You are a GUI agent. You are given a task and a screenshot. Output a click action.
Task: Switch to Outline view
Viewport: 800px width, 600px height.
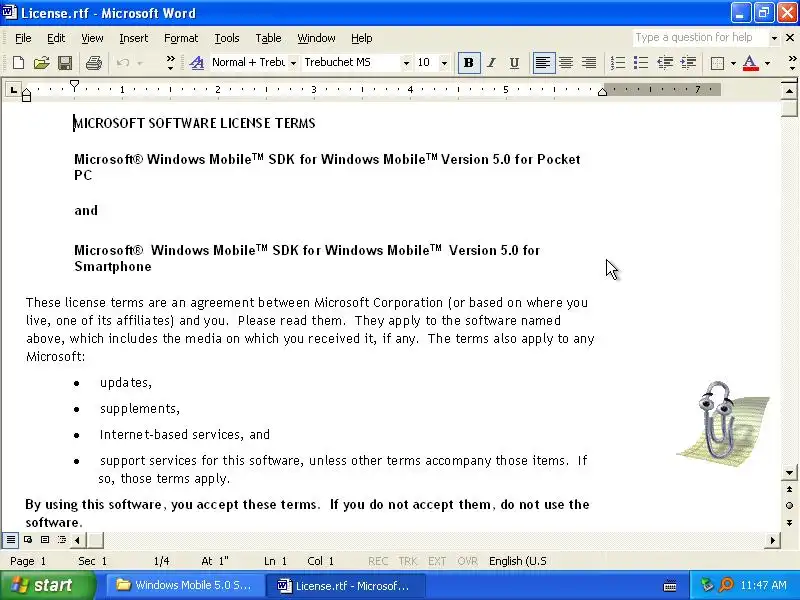tap(62, 539)
